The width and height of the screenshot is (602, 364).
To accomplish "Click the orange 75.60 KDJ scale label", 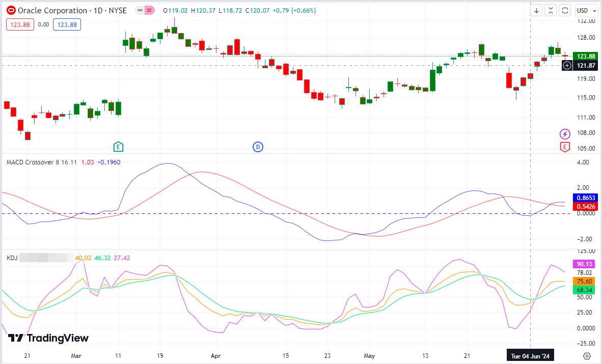I will (x=584, y=282).
